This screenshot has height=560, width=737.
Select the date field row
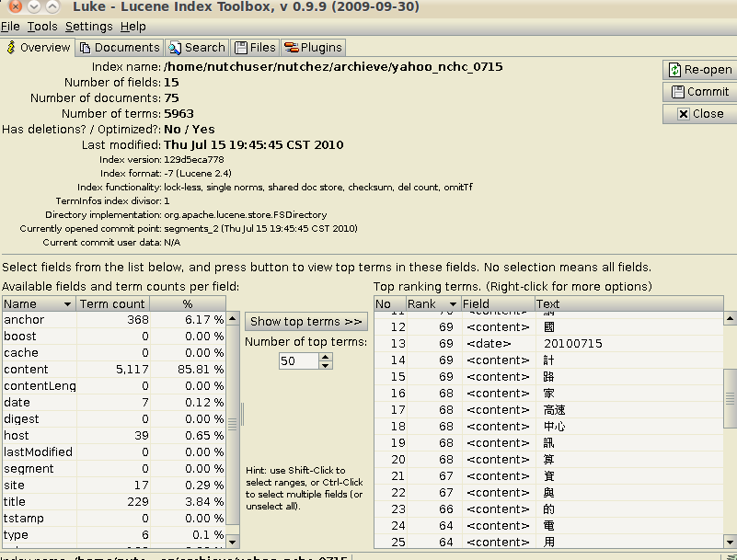114,403
